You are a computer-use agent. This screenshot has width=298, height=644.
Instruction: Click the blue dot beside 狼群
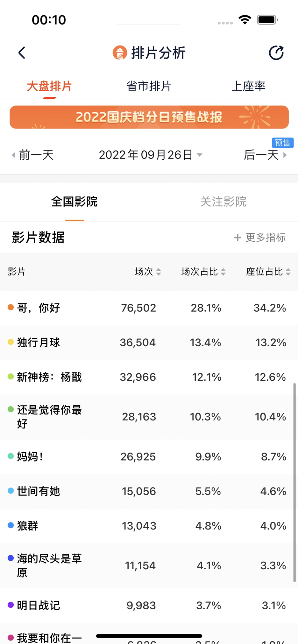(x=10, y=526)
